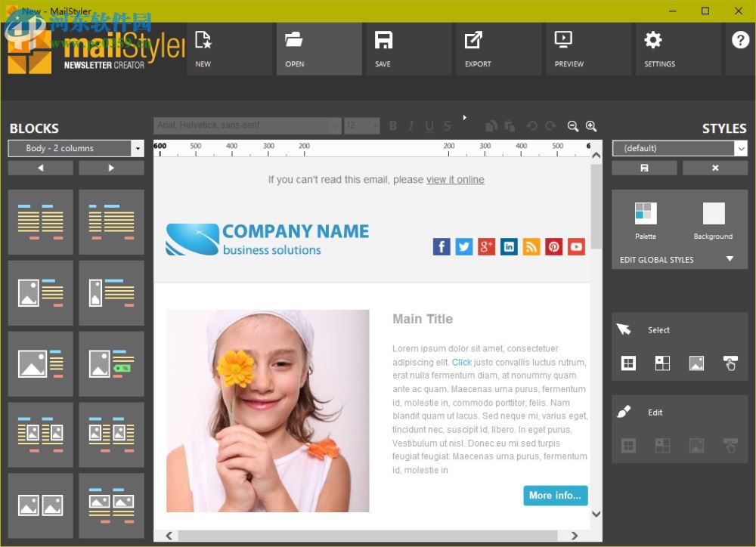
Task: Select the block selection grid icon under Select
Action: pos(628,363)
